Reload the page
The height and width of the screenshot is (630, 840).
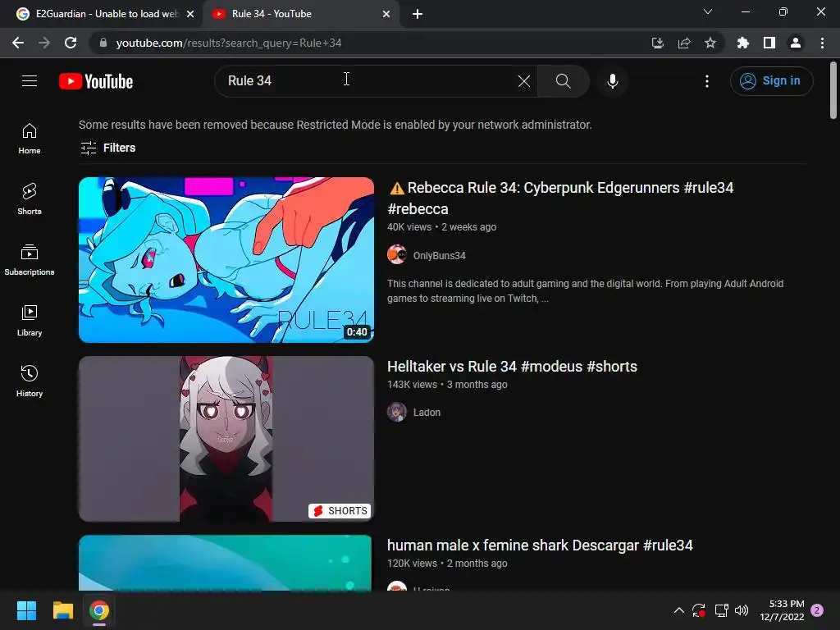click(71, 43)
